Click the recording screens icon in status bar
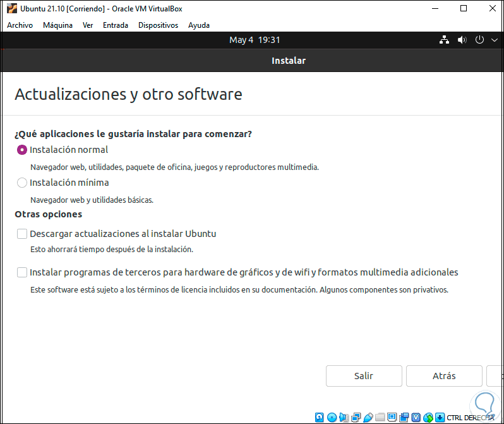Screen dimensions: 504x424 tap(404, 417)
